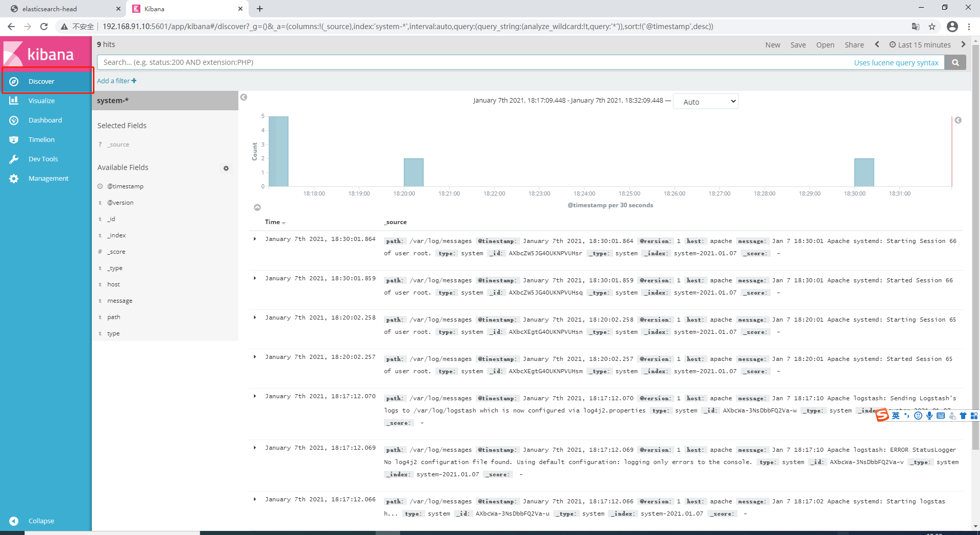The image size is (980, 535).
Task: Click Add a filter link
Action: click(x=117, y=81)
